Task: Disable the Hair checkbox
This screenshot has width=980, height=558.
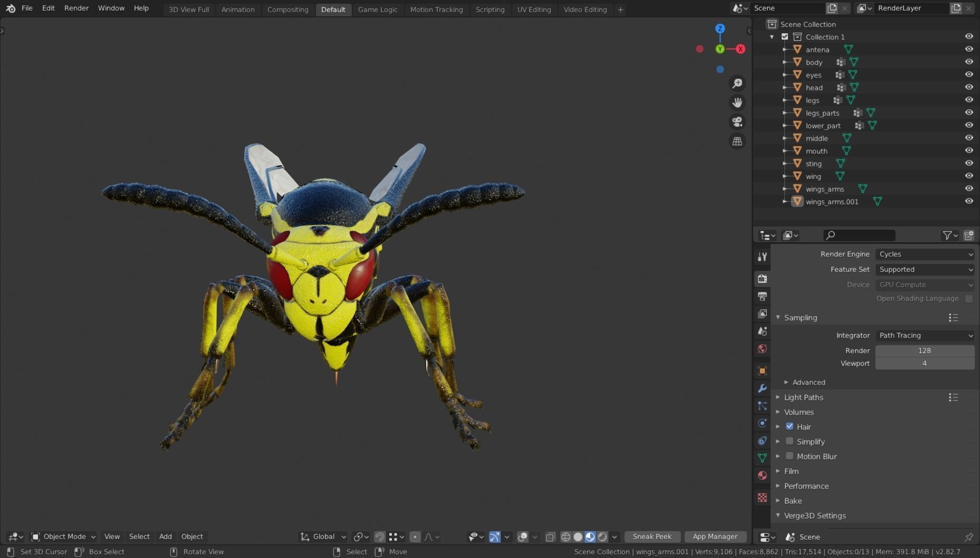Action: coord(790,426)
